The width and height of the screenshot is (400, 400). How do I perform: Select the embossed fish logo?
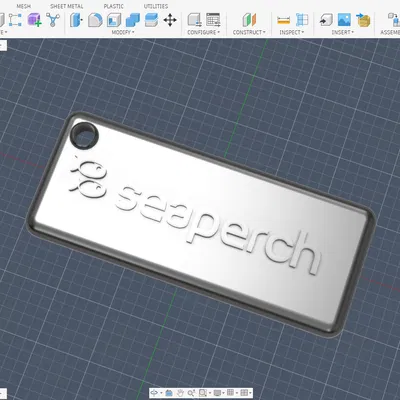coord(89,178)
